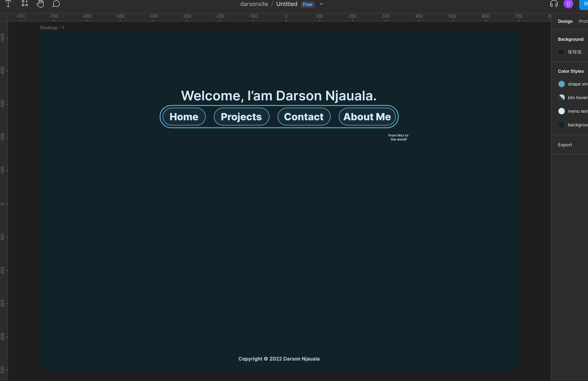
Task: Open the darsonsite project link
Action: (254, 4)
